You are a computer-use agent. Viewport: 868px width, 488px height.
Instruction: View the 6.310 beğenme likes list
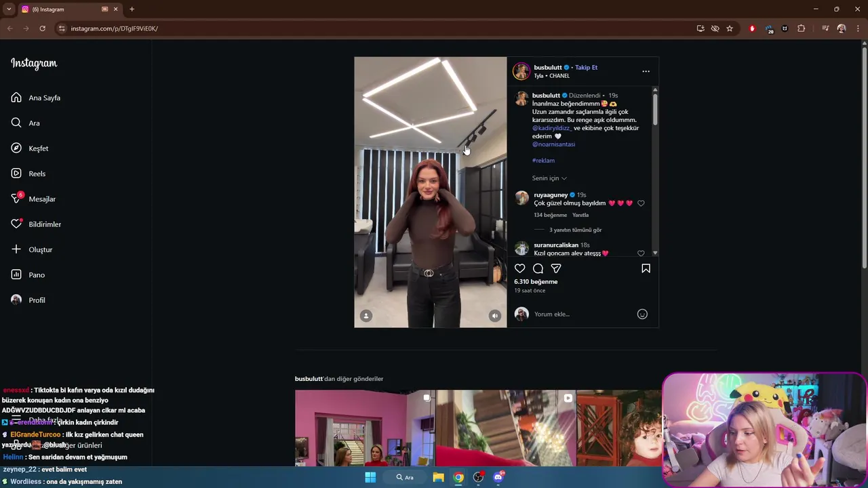pyautogui.click(x=536, y=281)
